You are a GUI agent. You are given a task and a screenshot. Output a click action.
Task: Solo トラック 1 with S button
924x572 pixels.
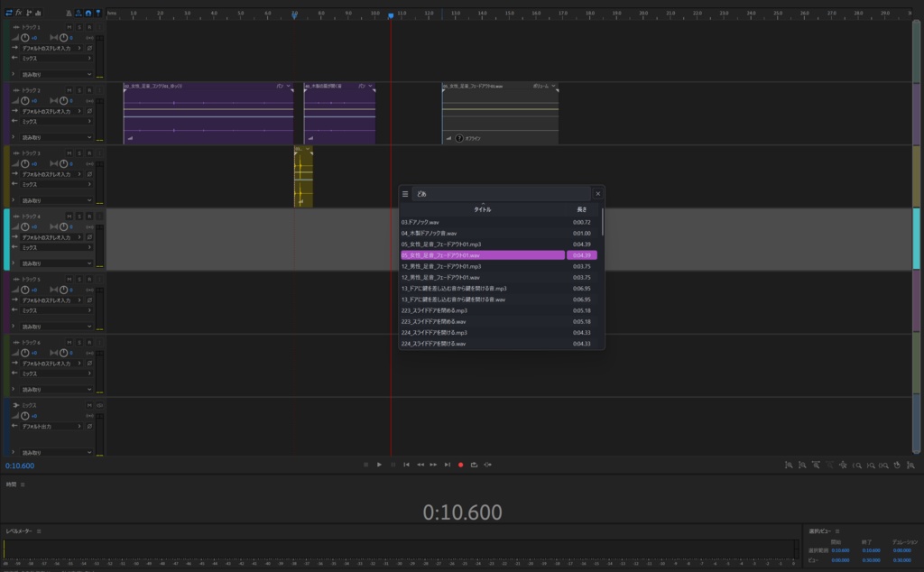(79, 27)
